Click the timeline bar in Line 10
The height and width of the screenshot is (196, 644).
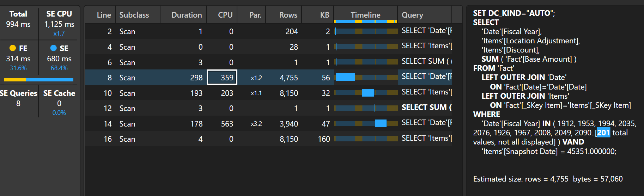(368, 93)
